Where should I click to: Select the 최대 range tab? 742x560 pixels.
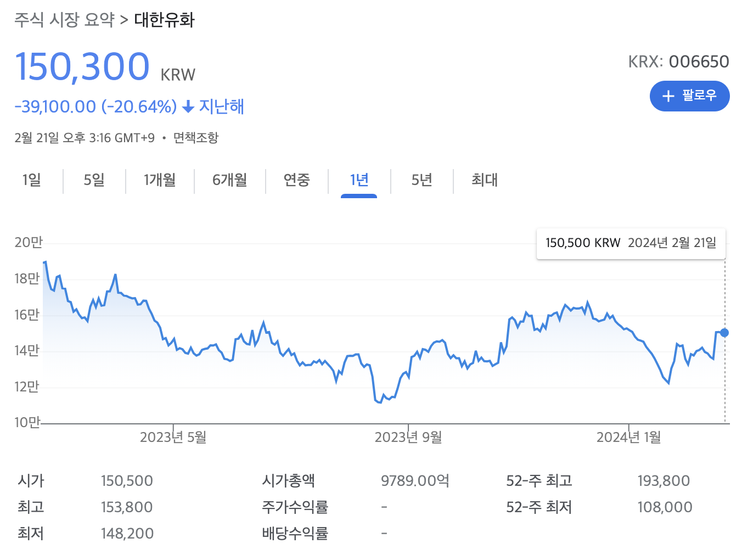[485, 180]
